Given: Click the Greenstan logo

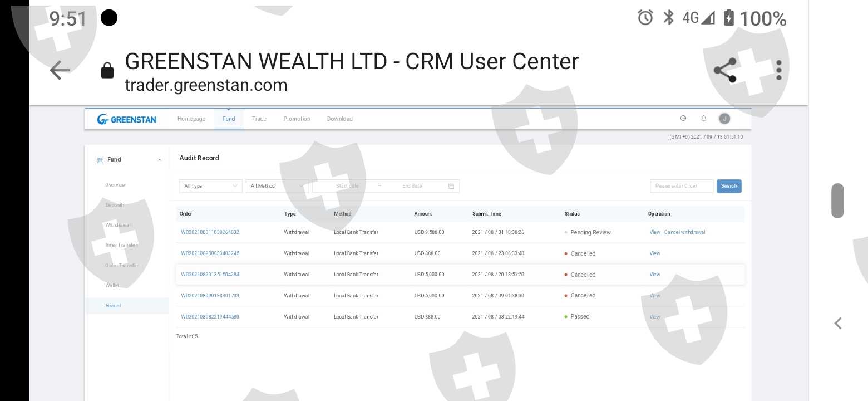Looking at the screenshot, I should pos(127,119).
